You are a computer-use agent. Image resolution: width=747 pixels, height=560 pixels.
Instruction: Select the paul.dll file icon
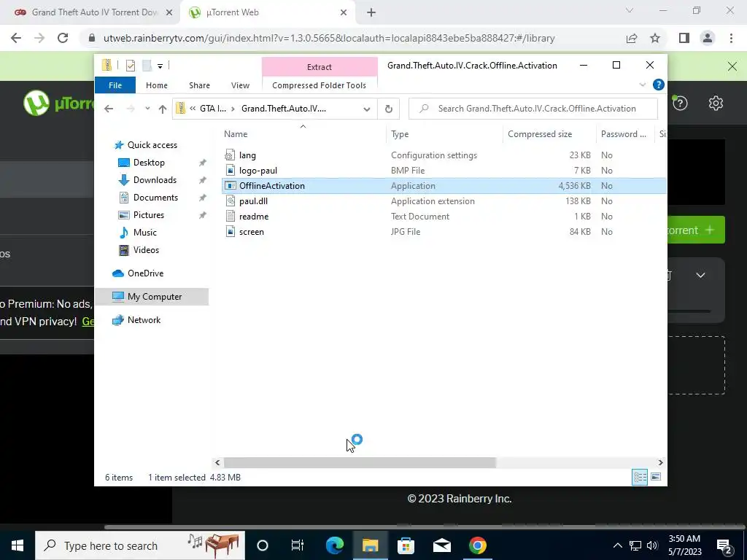(x=230, y=201)
